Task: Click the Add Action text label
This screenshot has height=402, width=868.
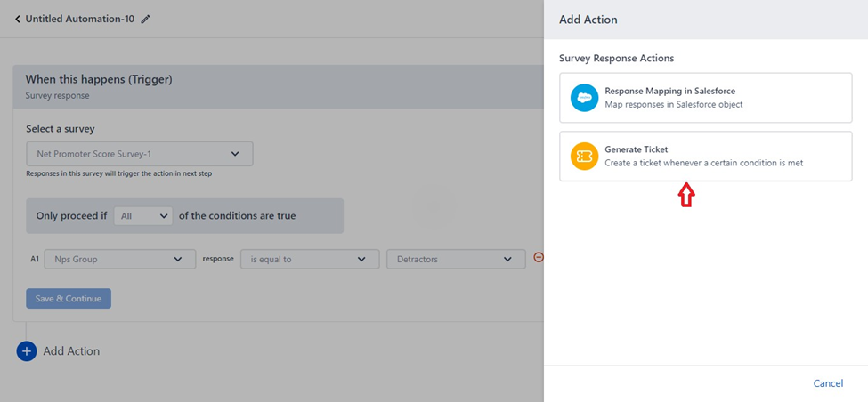Action: coord(71,351)
